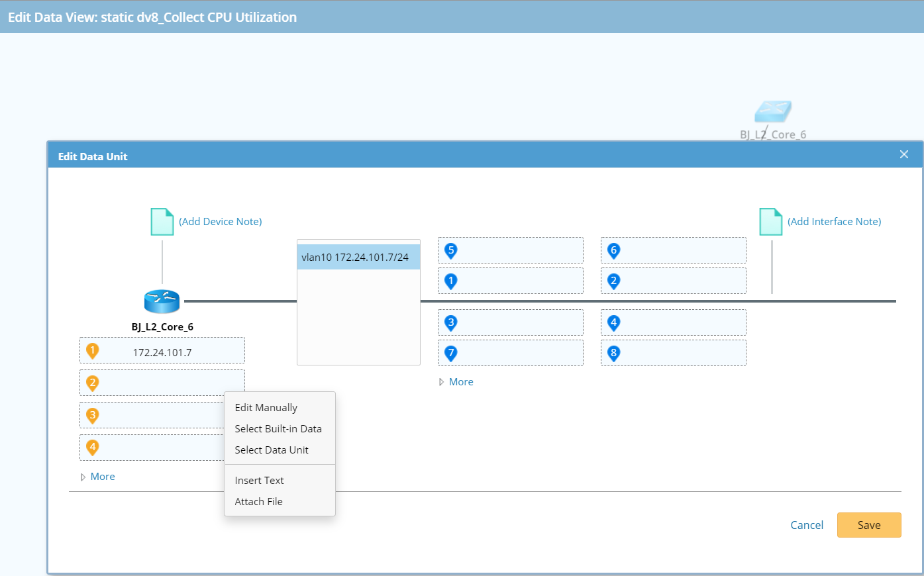This screenshot has width=924, height=576.
Task: Click the blue pin numbered 3
Action: 451,323
